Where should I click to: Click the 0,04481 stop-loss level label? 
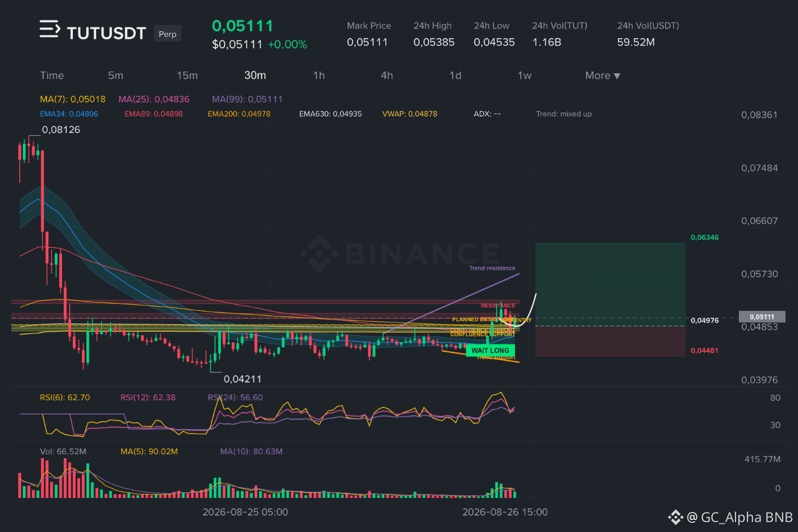tap(705, 351)
